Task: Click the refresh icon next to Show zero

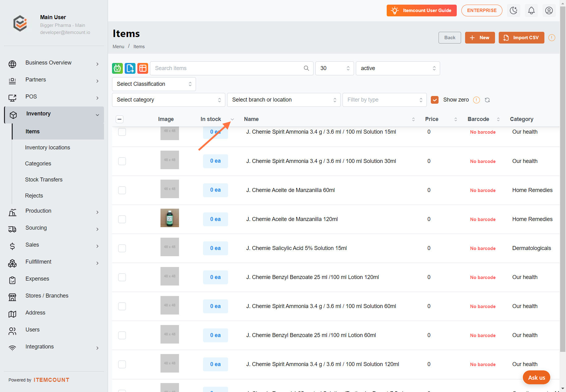Action: pyautogui.click(x=487, y=100)
